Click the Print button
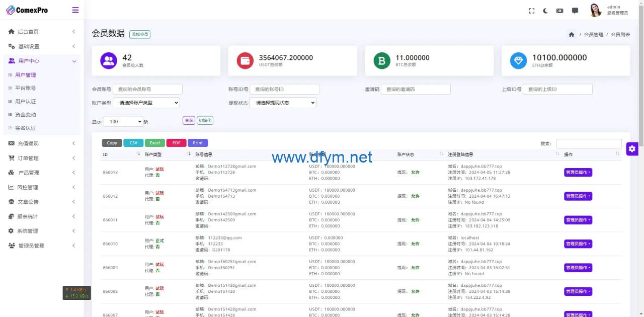 198,143
